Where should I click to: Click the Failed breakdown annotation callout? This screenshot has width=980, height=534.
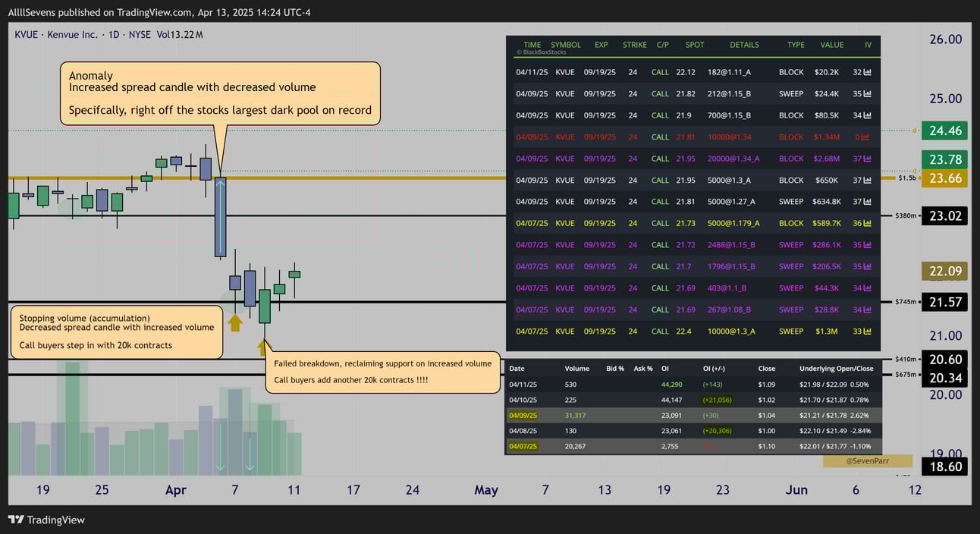(x=383, y=372)
